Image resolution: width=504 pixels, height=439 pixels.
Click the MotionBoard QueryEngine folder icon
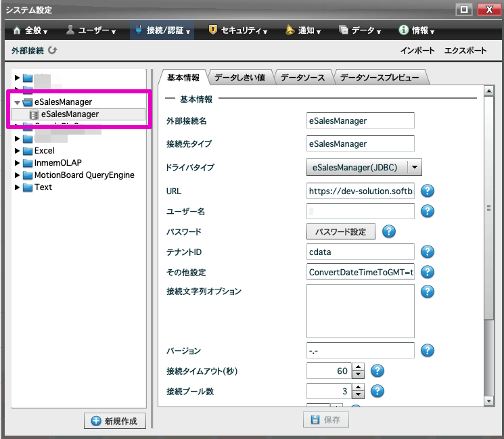point(28,175)
